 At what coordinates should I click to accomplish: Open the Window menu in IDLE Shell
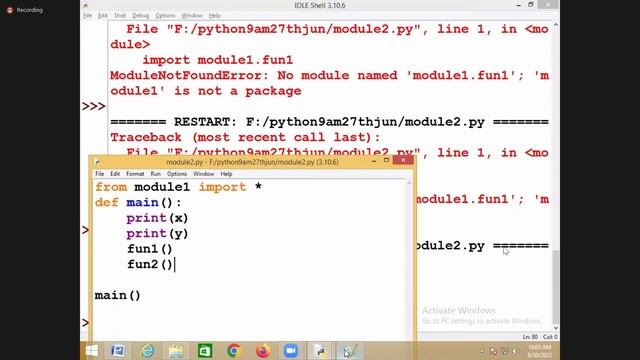pyautogui.click(x=192, y=16)
